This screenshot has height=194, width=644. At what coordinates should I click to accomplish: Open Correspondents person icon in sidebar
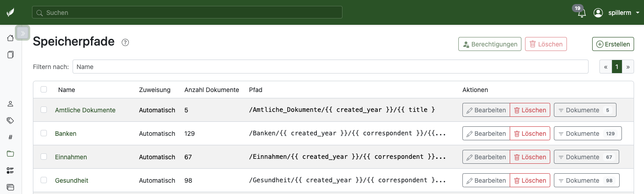(x=10, y=104)
